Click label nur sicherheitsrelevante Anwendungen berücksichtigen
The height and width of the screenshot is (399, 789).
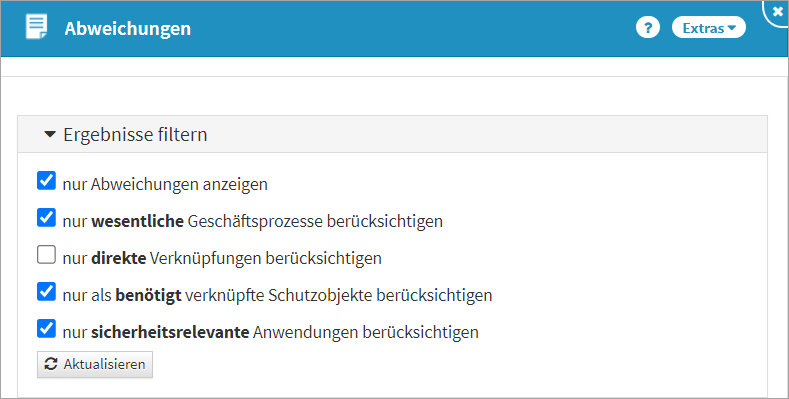270,332
